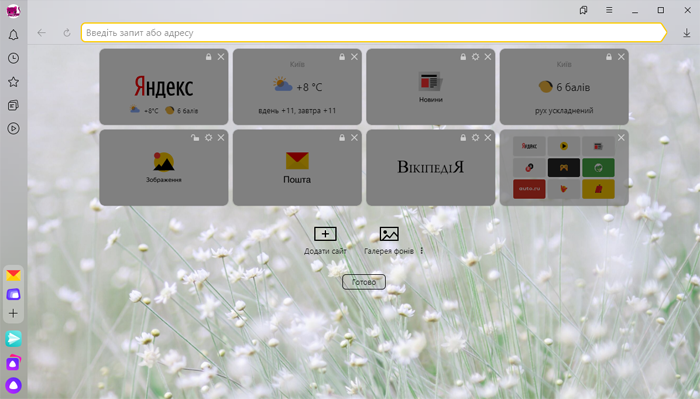Open bookmarks star icon in sidebar
This screenshot has width=700, height=399.
13,82
